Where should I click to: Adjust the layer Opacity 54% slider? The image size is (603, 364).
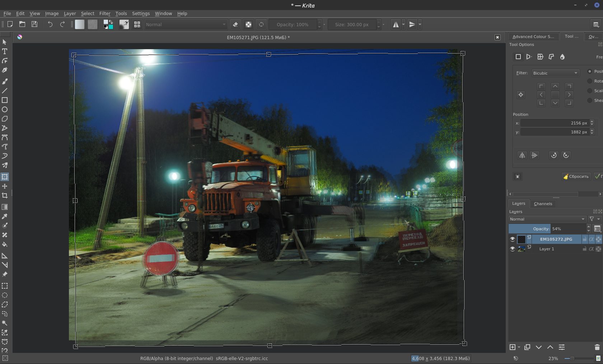click(x=547, y=229)
